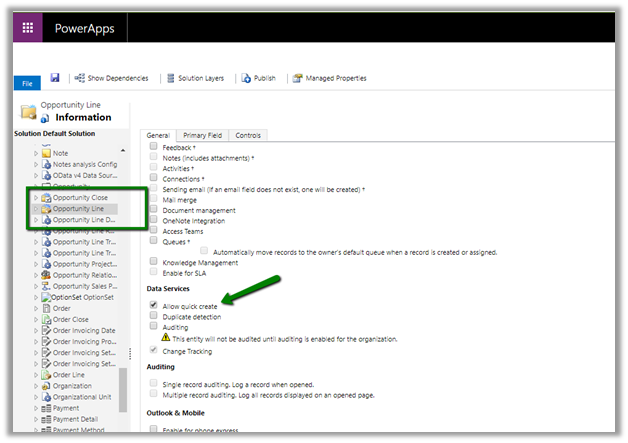
Task: Switch to the Primary Field tab
Action: (203, 135)
